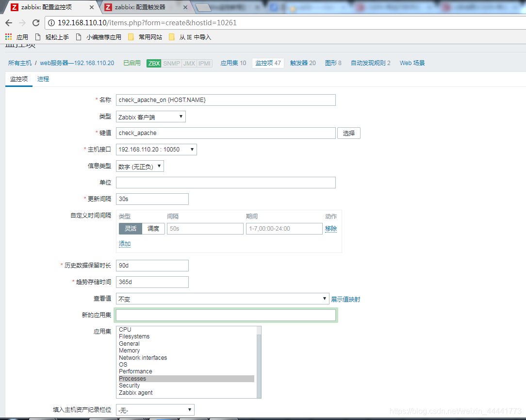Click the 期间 field 1-7,00:00-24:00
Image resolution: width=526 pixels, height=420 pixels.
click(284, 229)
